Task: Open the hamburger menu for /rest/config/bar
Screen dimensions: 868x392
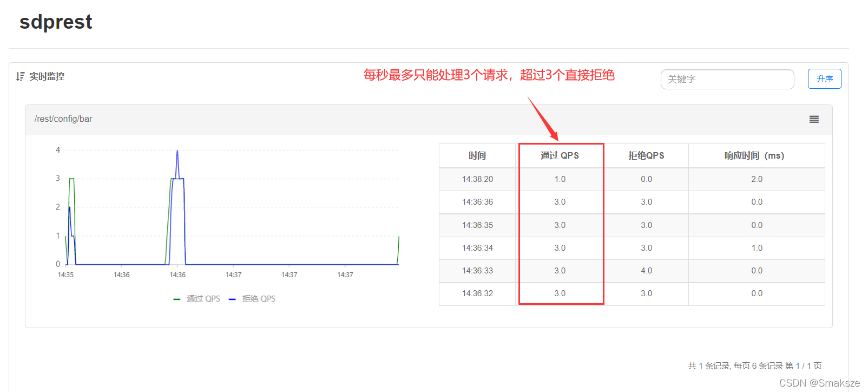Action: pos(813,119)
